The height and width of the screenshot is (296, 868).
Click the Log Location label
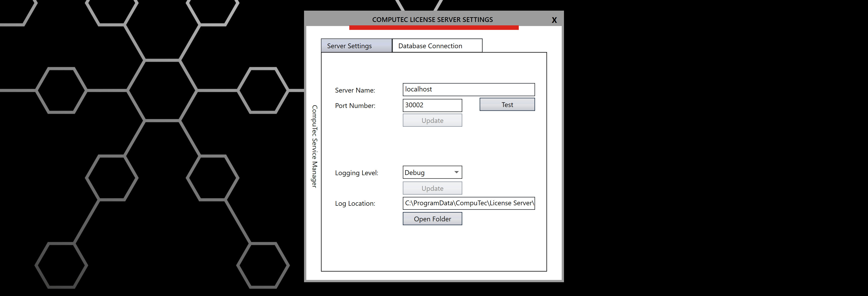click(x=355, y=203)
